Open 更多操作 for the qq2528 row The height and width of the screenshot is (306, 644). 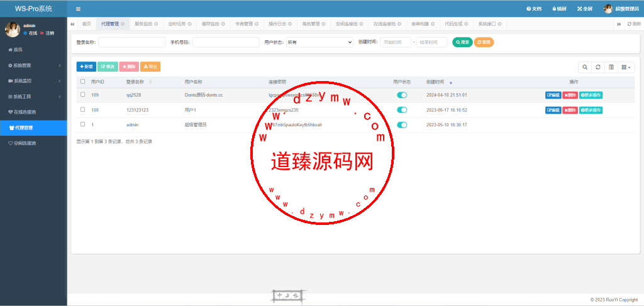pyautogui.click(x=591, y=95)
